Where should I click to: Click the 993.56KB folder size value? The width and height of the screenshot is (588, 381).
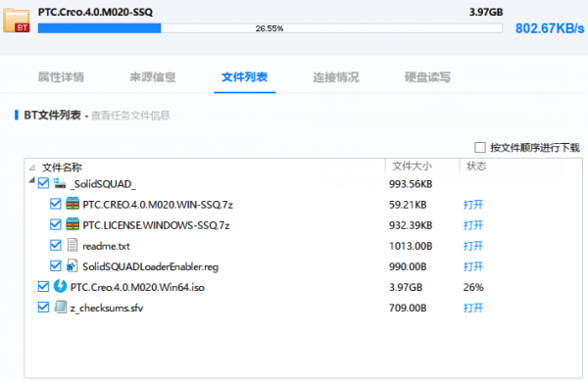(x=411, y=184)
